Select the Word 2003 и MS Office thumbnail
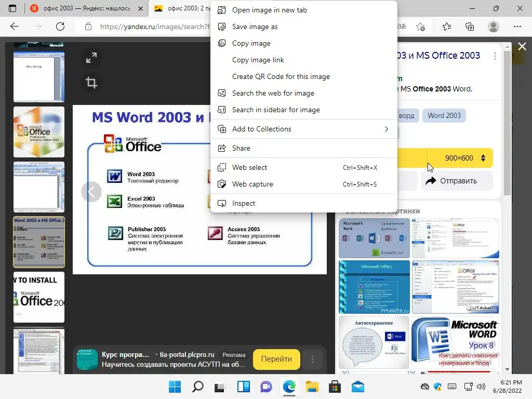The width and height of the screenshot is (532, 399). [x=38, y=242]
